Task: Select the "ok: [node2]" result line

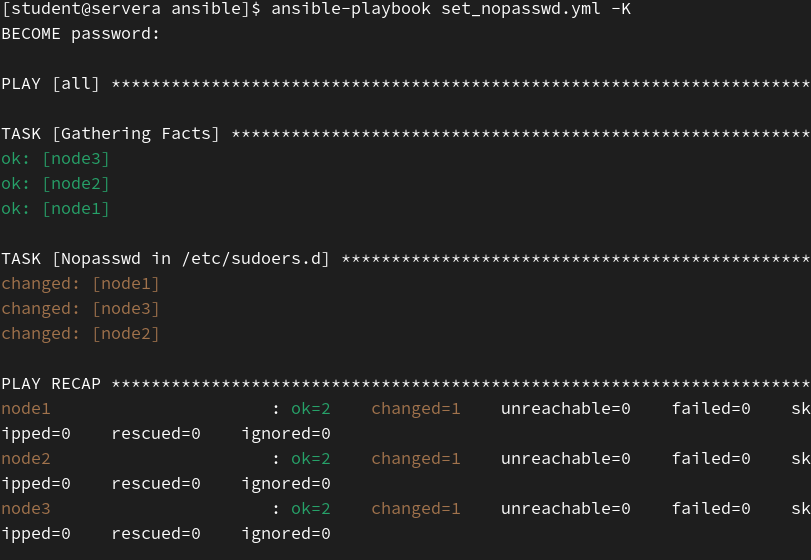Action: (56, 184)
